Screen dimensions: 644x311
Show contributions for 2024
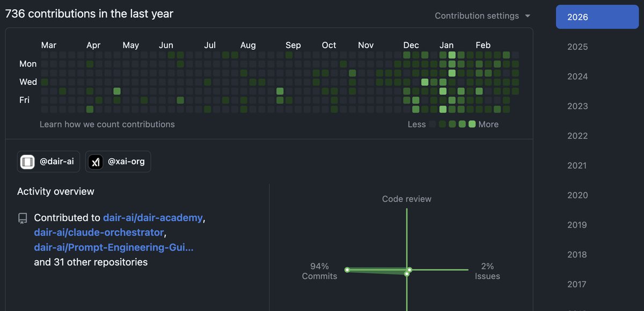point(577,77)
